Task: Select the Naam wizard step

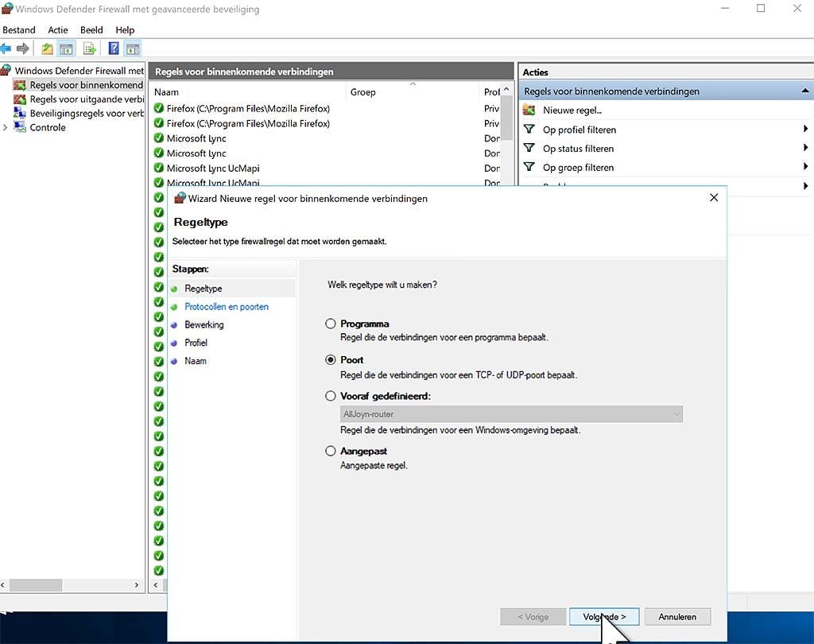Action: click(196, 361)
